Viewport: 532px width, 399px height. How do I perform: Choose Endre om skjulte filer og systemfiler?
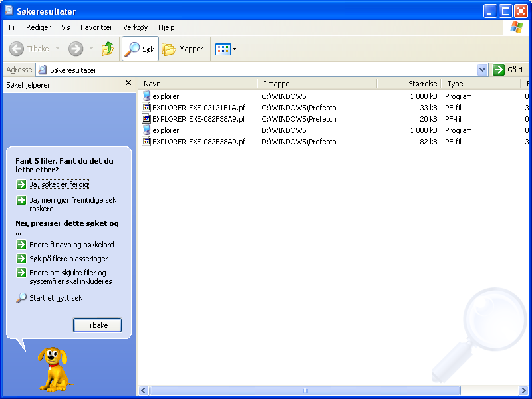[x=70, y=277]
